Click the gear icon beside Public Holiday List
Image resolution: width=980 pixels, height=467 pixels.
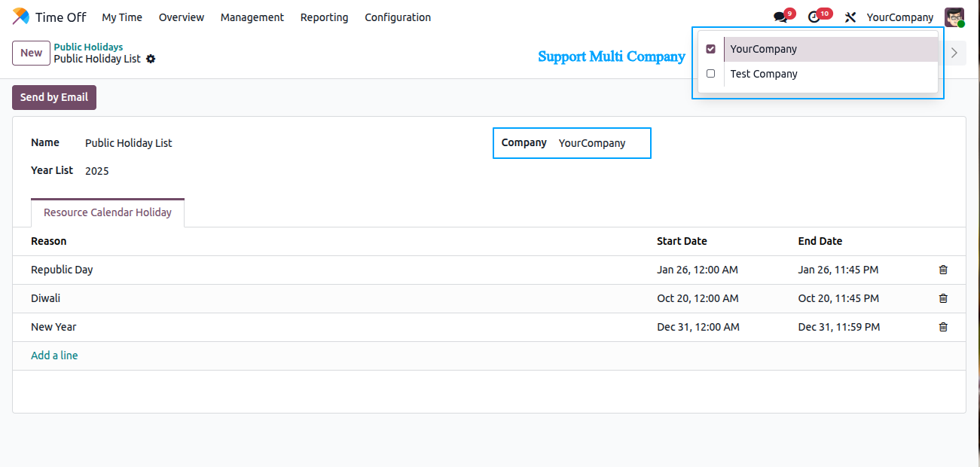(151, 59)
